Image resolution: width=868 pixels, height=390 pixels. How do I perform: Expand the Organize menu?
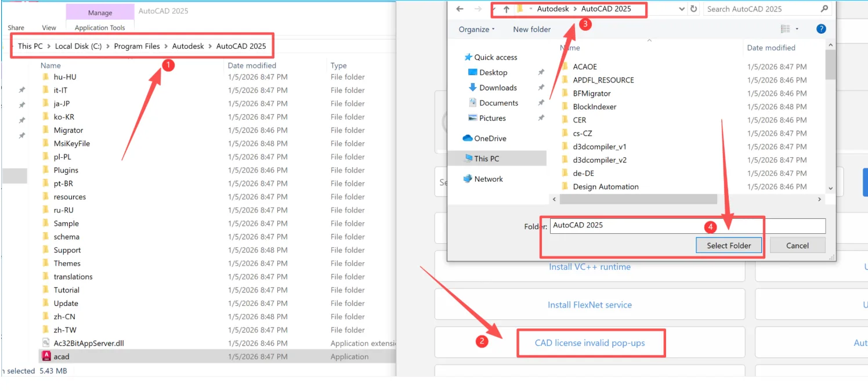point(477,29)
